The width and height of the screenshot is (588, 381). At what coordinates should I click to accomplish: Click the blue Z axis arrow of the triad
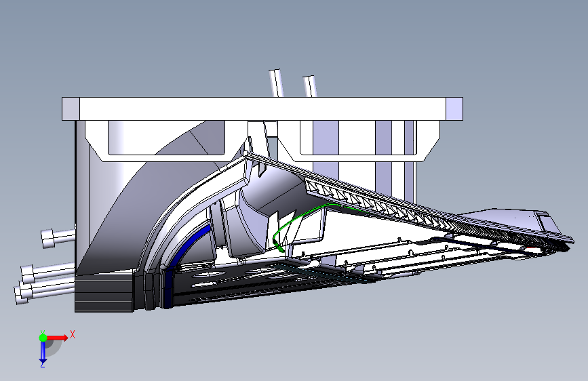click(x=43, y=353)
